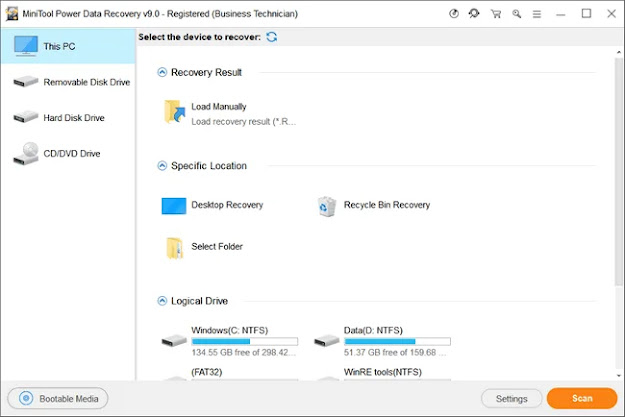Select Removable Disk Drive label
The width and height of the screenshot is (625, 417).
[x=86, y=82]
